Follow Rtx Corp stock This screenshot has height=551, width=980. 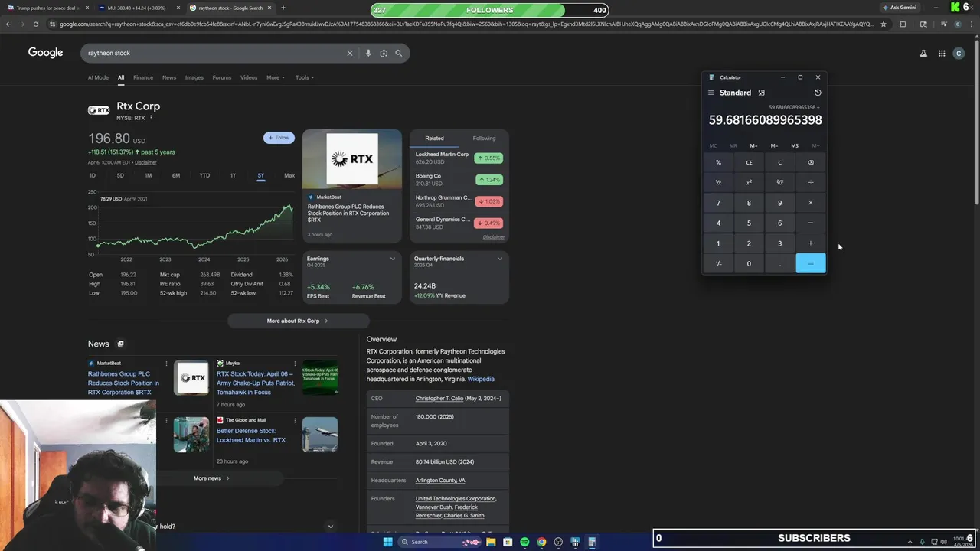pos(279,138)
